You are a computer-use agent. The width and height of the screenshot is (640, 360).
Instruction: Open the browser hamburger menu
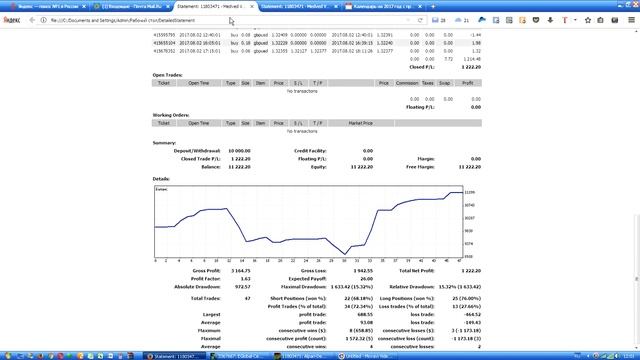click(631, 20)
